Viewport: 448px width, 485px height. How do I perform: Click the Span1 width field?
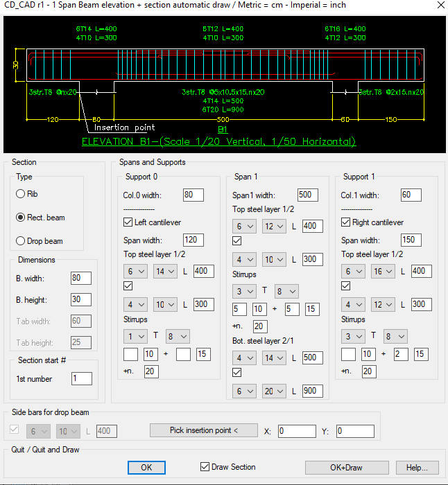[x=307, y=195]
